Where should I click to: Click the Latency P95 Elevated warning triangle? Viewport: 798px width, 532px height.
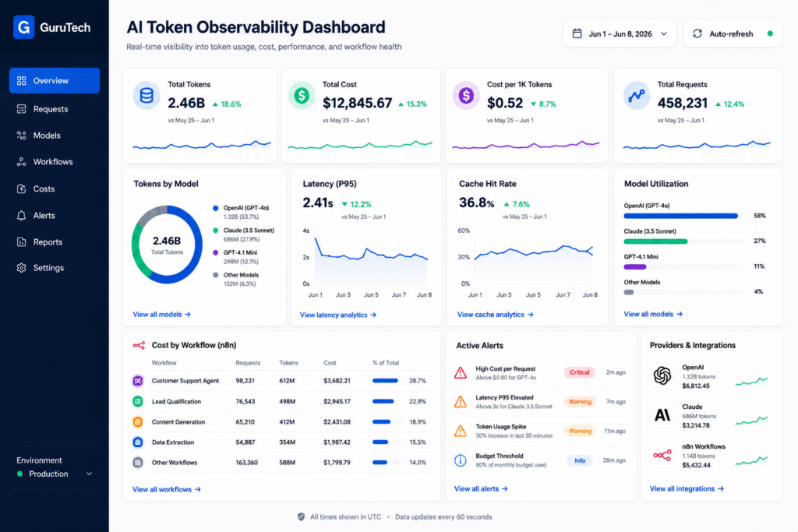pyautogui.click(x=461, y=402)
